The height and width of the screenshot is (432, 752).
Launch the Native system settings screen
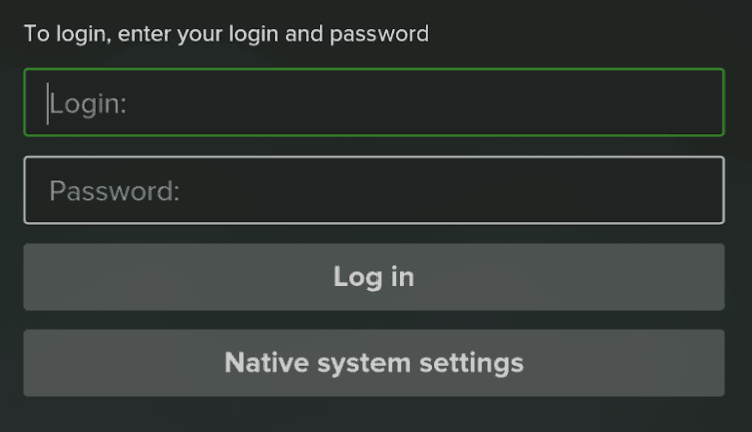[374, 362]
